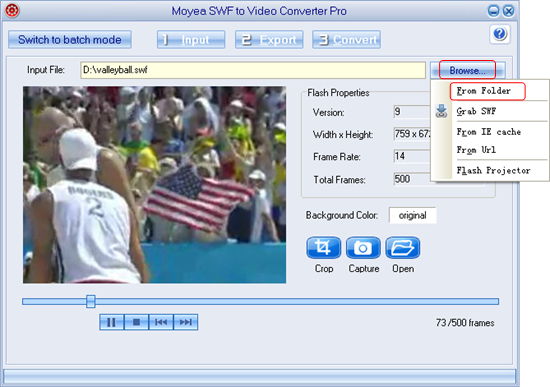Click the playback progress track

click(x=260, y=301)
